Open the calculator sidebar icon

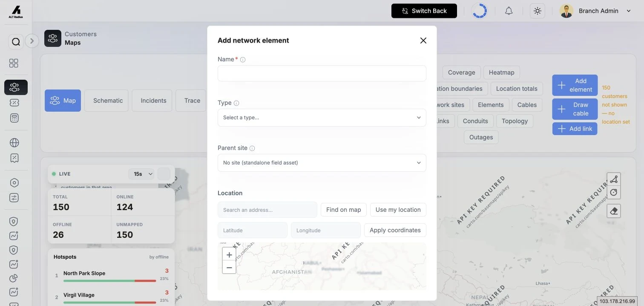point(14,118)
